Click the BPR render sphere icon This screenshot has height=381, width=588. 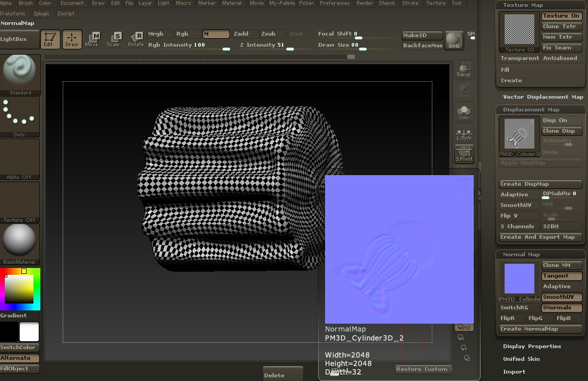(454, 40)
